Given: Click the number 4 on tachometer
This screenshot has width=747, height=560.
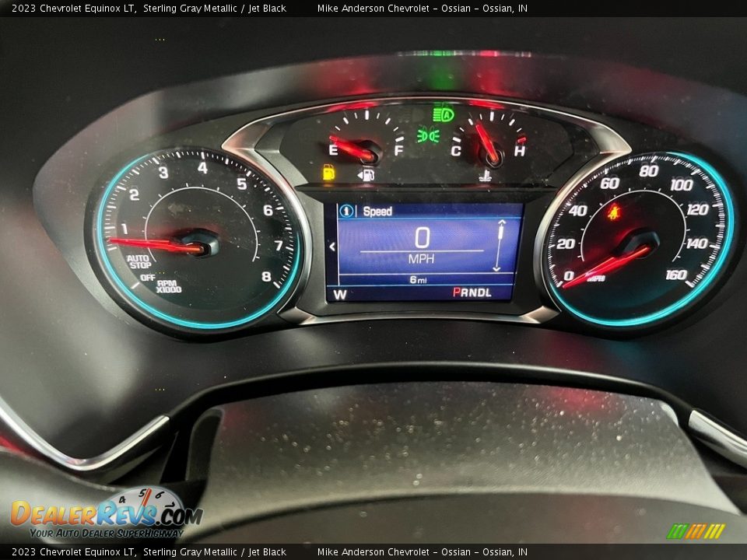Looking at the screenshot, I should (x=202, y=168).
